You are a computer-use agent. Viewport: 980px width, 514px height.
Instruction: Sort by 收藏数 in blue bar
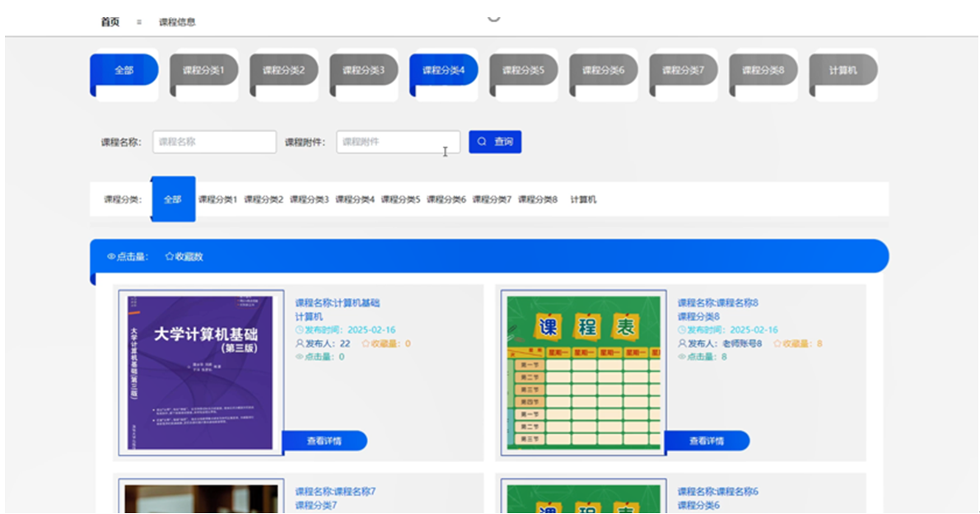184,256
